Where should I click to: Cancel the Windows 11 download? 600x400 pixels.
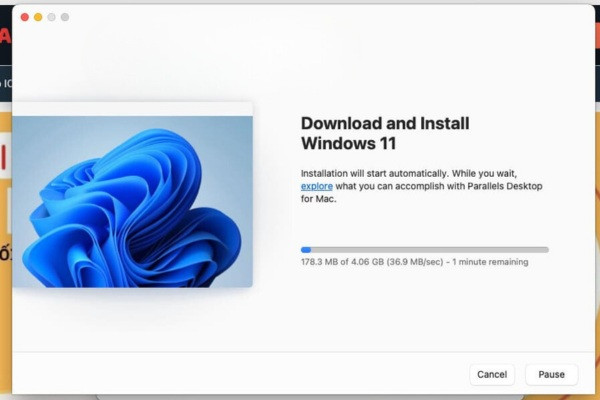tap(492, 374)
